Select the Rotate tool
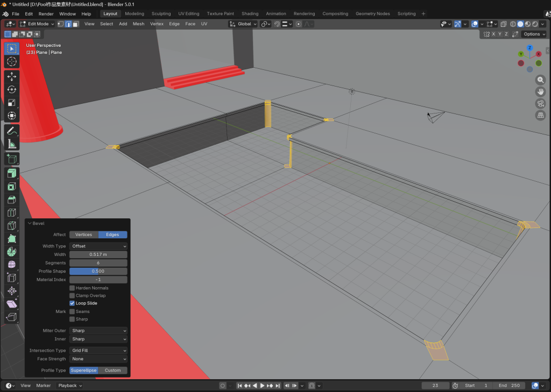This screenshot has width=551, height=392. [12, 90]
